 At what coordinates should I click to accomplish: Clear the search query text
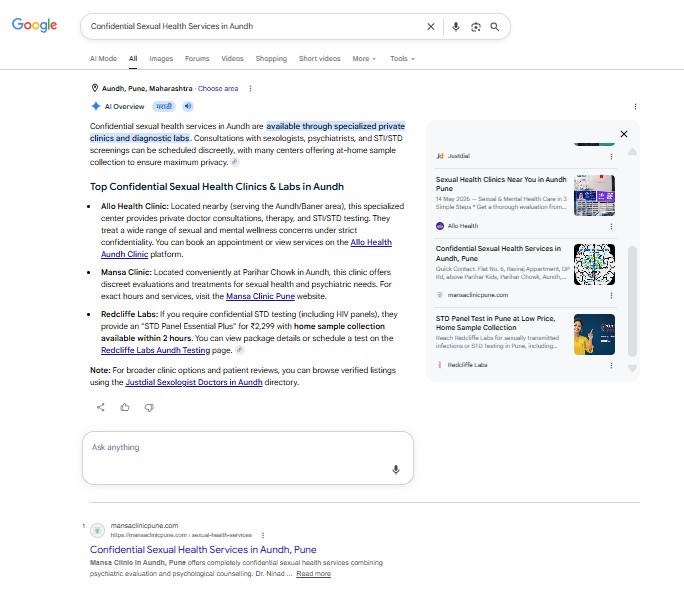click(x=431, y=27)
